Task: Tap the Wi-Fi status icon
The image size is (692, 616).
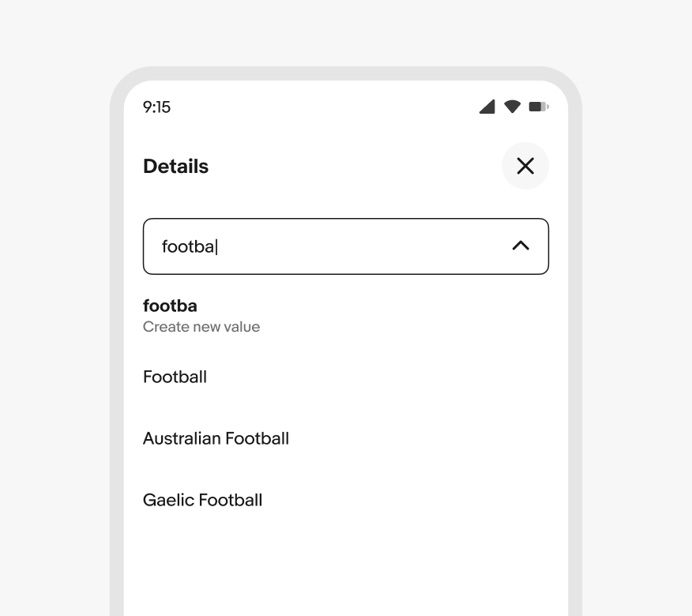Action: pyautogui.click(x=513, y=107)
